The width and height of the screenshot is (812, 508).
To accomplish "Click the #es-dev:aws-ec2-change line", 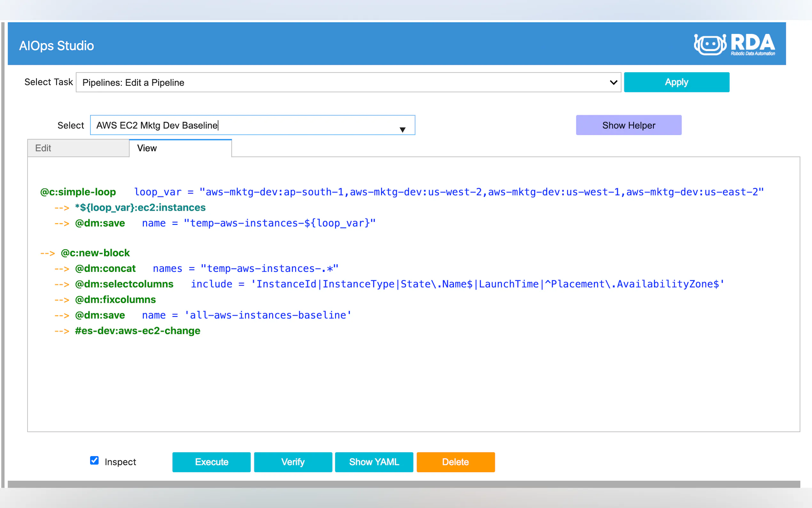I will (x=138, y=330).
